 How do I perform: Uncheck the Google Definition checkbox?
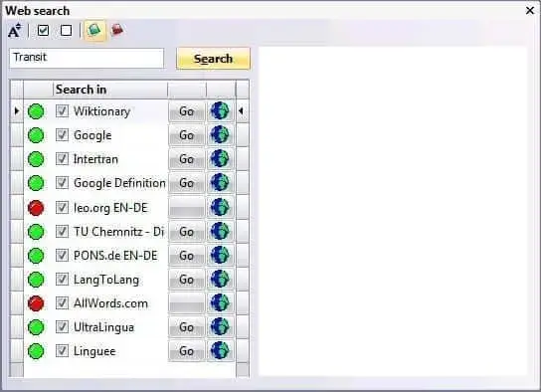(x=62, y=182)
